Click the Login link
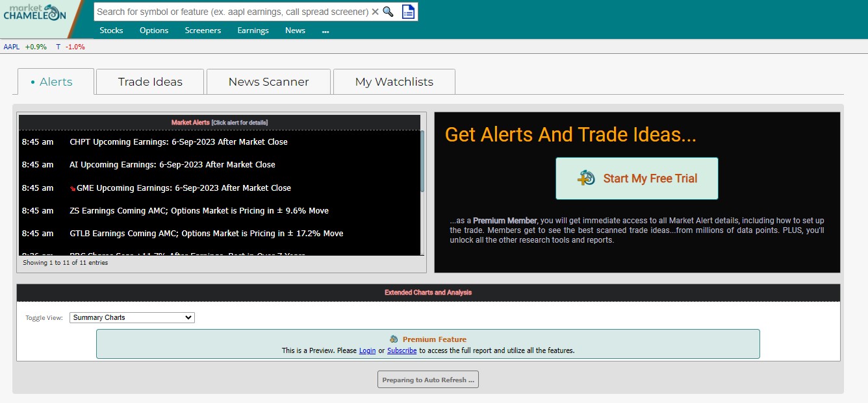Viewport: 868px width, 403px height. click(367, 350)
